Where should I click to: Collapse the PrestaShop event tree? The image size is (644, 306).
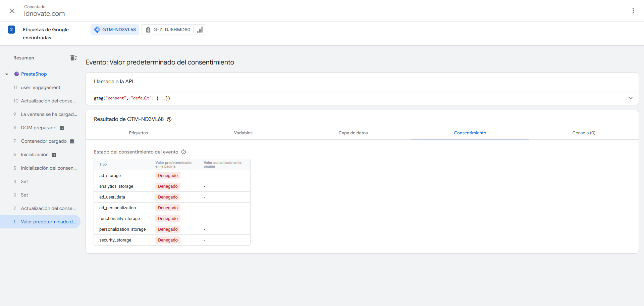click(x=7, y=74)
